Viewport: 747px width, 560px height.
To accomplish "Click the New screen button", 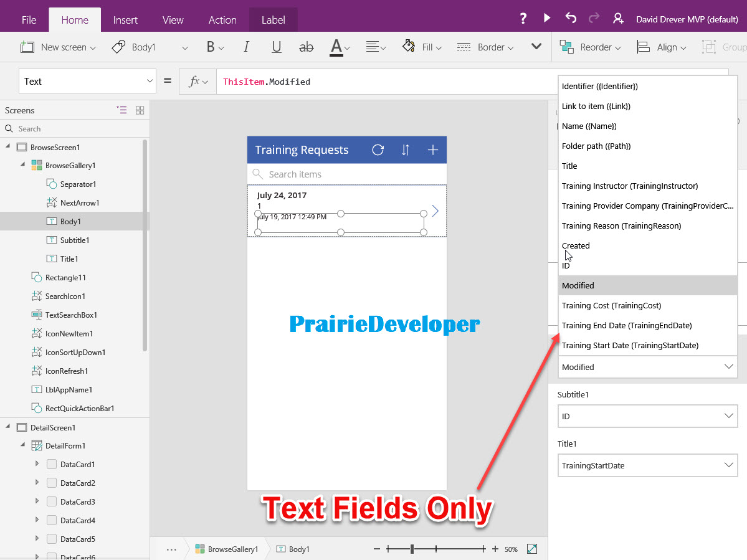I will [x=58, y=47].
